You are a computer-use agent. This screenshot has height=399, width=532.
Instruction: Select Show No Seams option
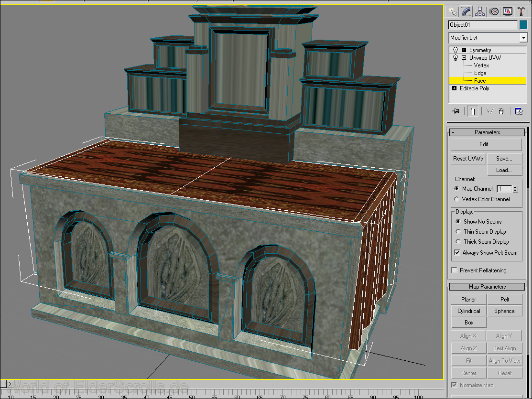[x=458, y=222]
